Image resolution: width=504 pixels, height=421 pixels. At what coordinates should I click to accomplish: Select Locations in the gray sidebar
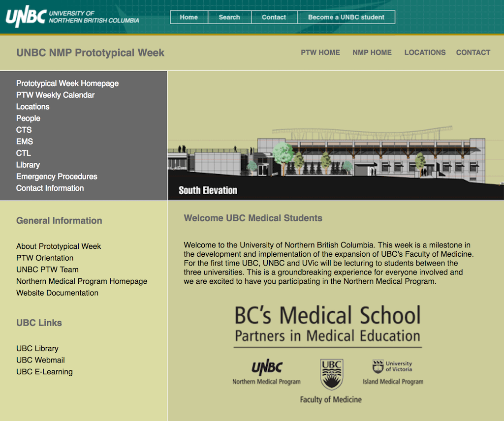coord(33,107)
